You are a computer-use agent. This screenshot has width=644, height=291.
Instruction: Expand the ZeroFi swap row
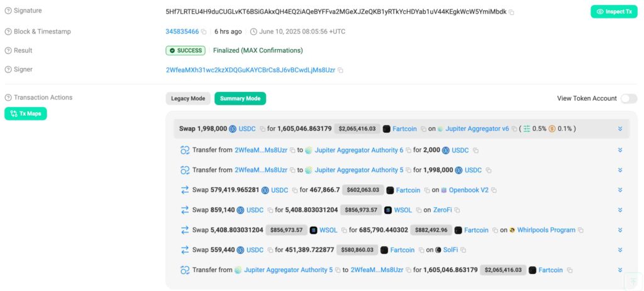[620, 210]
